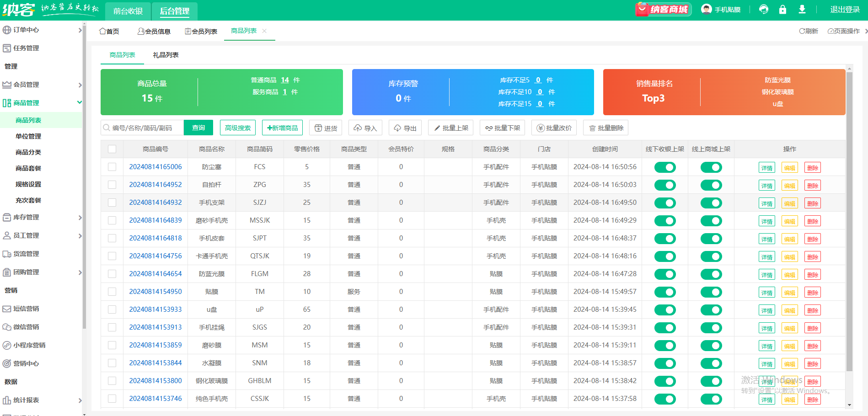This screenshot has height=416, width=868.
Task: Open the 纳客商城 mall icon
Action: pyautogui.click(x=663, y=10)
